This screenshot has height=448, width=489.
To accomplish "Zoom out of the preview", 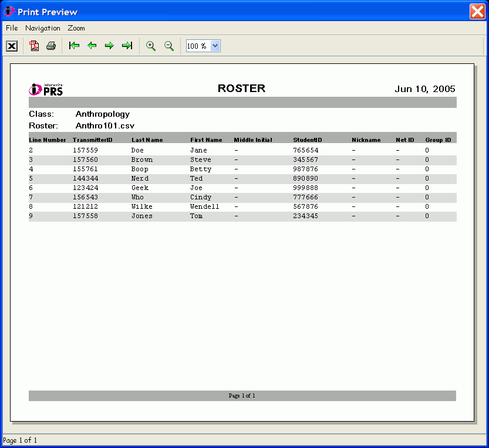I will pos(168,46).
